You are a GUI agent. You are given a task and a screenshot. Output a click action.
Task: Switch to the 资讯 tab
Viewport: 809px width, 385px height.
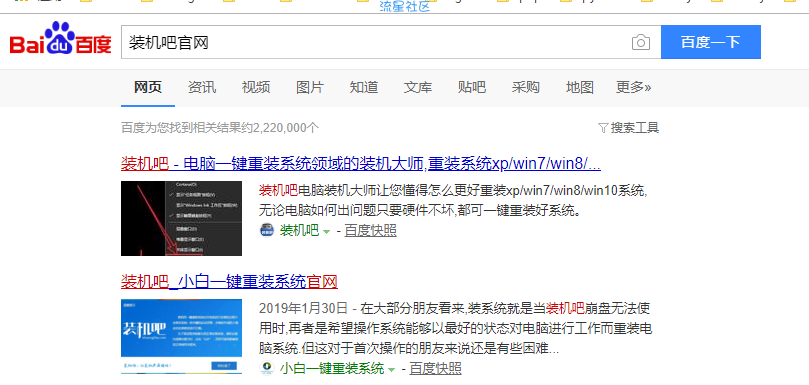pyautogui.click(x=202, y=87)
